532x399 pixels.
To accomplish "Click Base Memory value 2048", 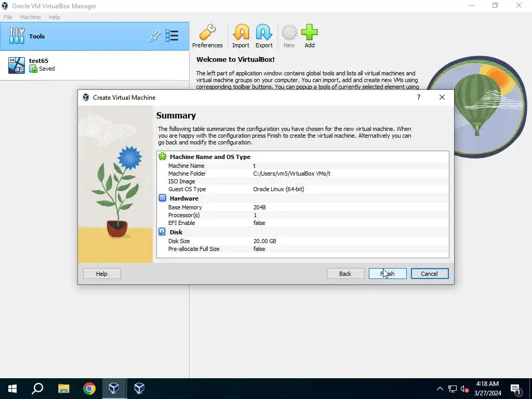I will (x=260, y=207).
